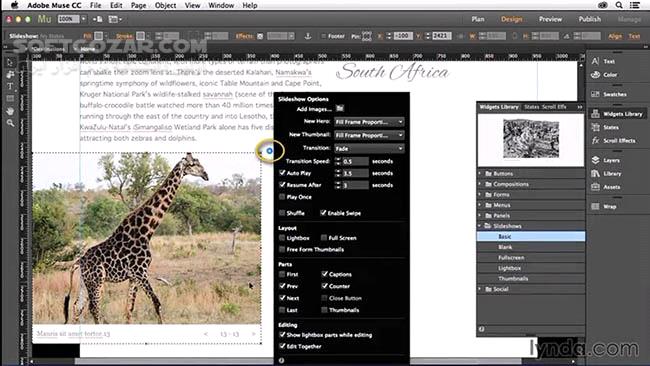Open the Color panel icon
This screenshot has height=366, width=650.
click(x=595, y=75)
